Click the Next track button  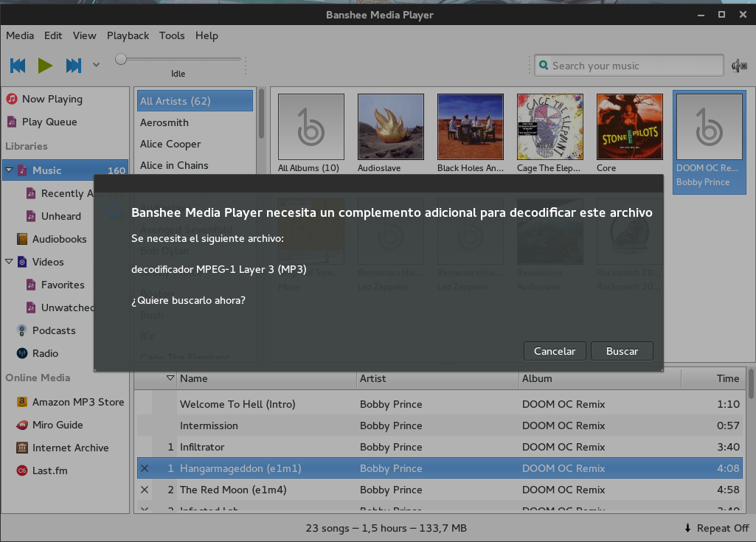click(73, 66)
